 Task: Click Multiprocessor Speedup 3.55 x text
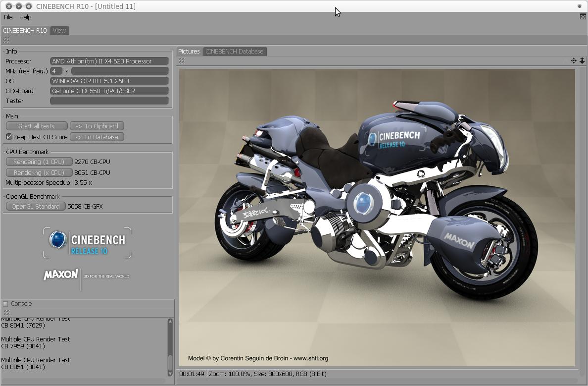[49, 183]
